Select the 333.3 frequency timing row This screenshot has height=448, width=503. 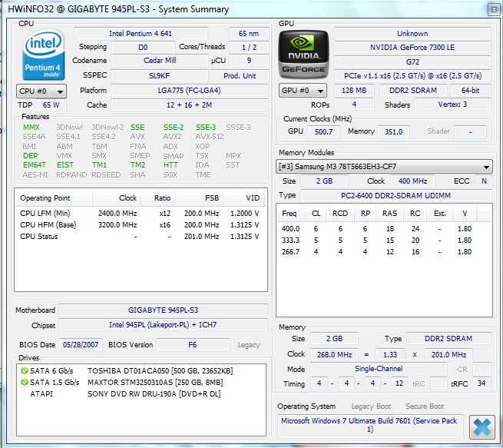click(377, 241)
